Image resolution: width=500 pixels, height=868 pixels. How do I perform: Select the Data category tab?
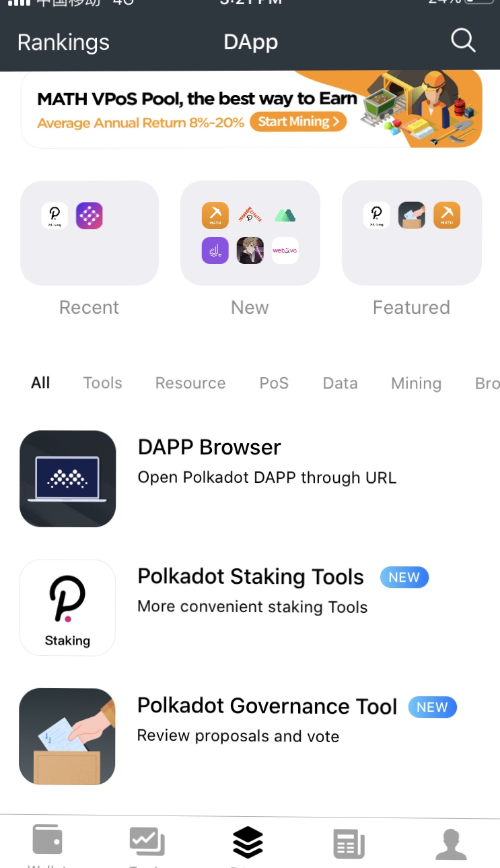(340, 383)
